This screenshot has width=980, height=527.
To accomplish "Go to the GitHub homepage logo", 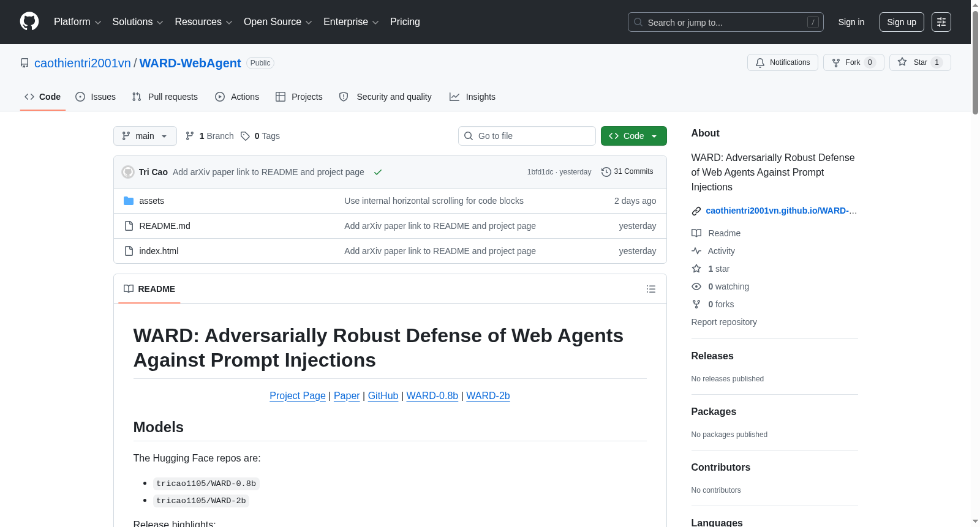I will pyautogui.click(x=29, y=21).
